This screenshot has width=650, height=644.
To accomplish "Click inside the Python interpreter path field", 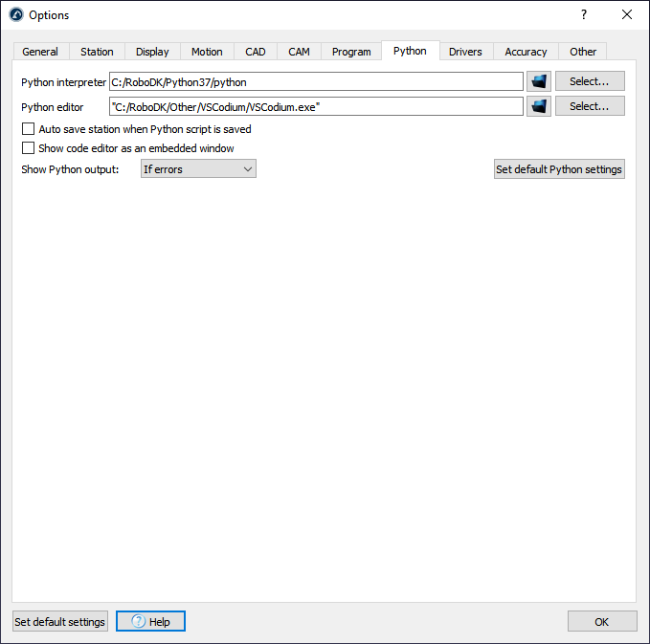I will [x=316, y=82].
